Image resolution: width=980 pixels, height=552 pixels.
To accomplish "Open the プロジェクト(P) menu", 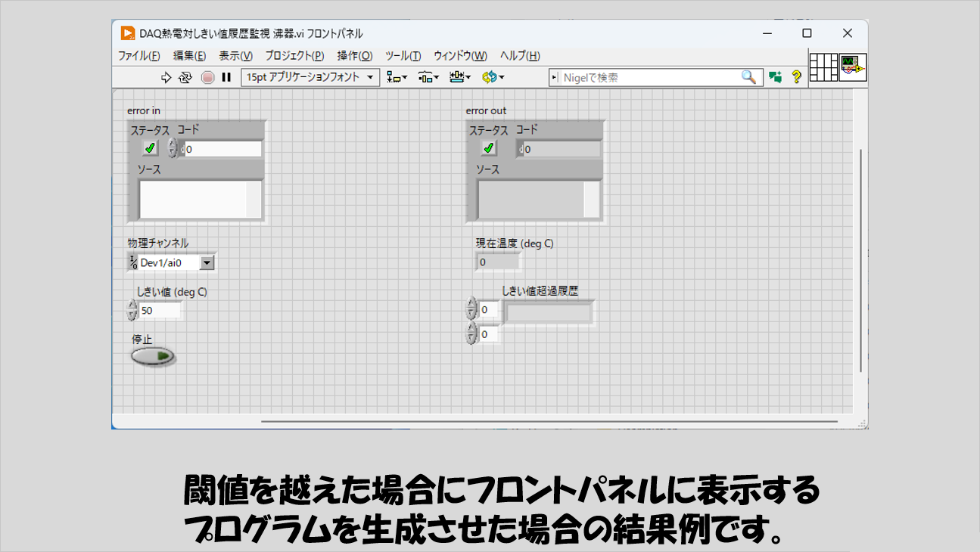I will [294, 56].
